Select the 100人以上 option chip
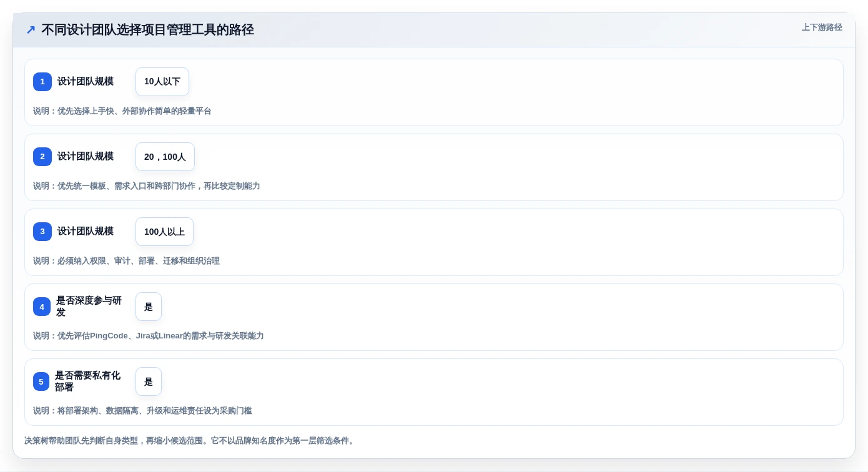Image resolution: width=868 pixels, height=472 pixels. (x=164, y=232)
